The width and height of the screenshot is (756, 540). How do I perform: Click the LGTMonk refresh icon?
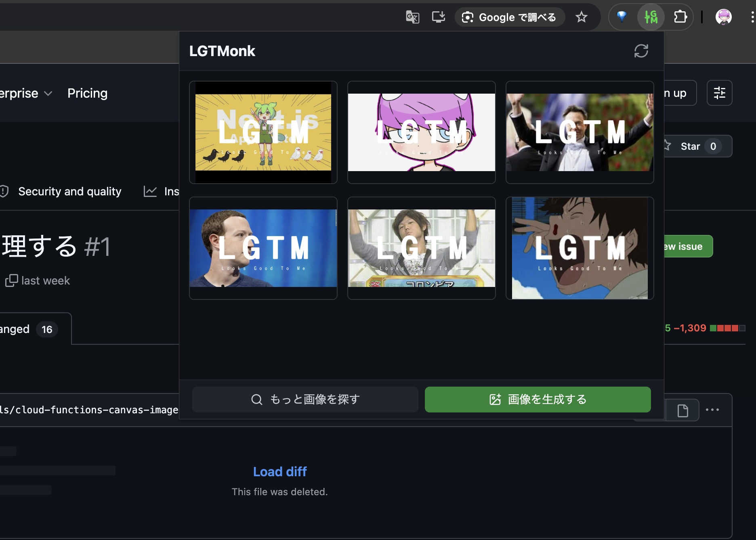point(641,51)
